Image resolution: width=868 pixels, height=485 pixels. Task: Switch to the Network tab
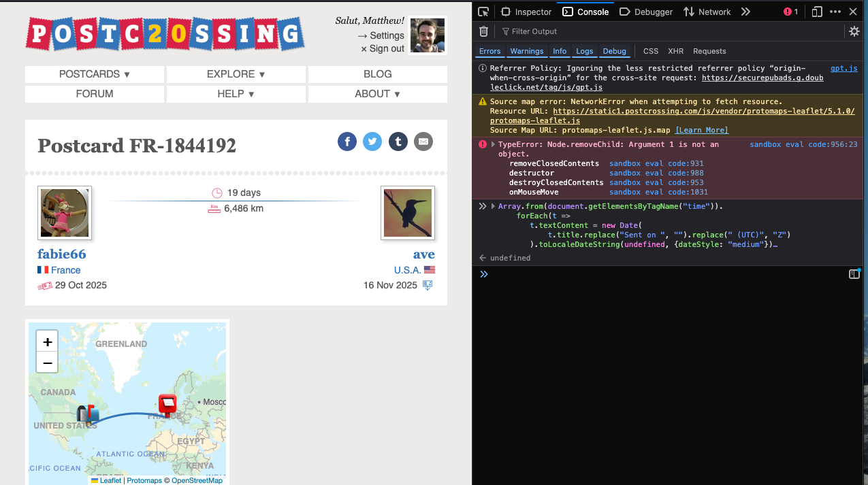point(707,12)
